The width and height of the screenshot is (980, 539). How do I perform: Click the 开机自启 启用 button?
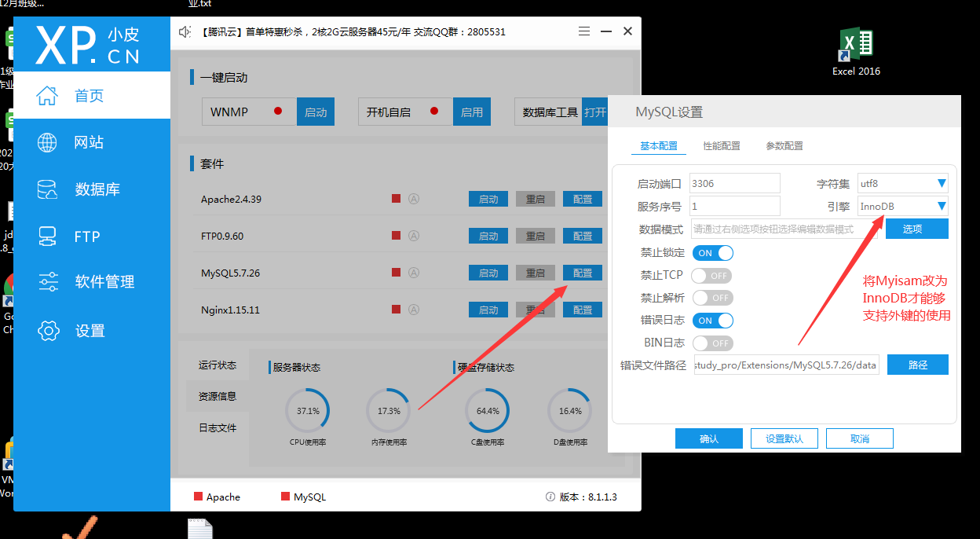(472, 112)
